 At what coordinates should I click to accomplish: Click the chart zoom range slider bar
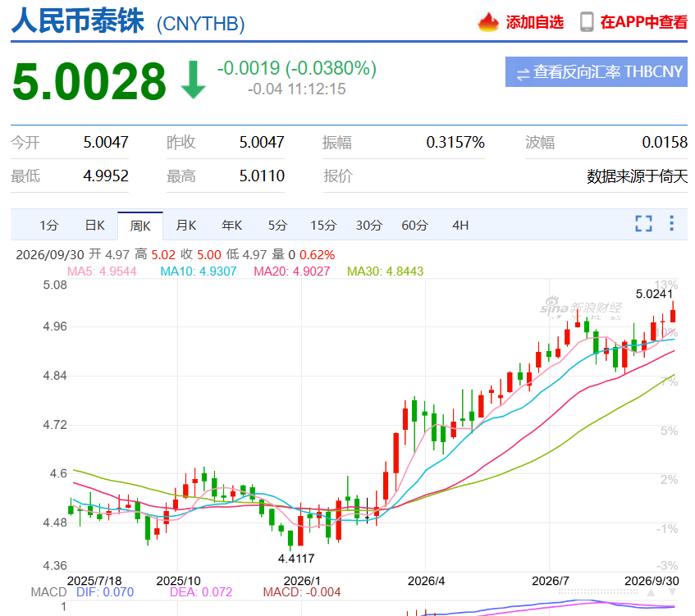[x=598, y=591]
